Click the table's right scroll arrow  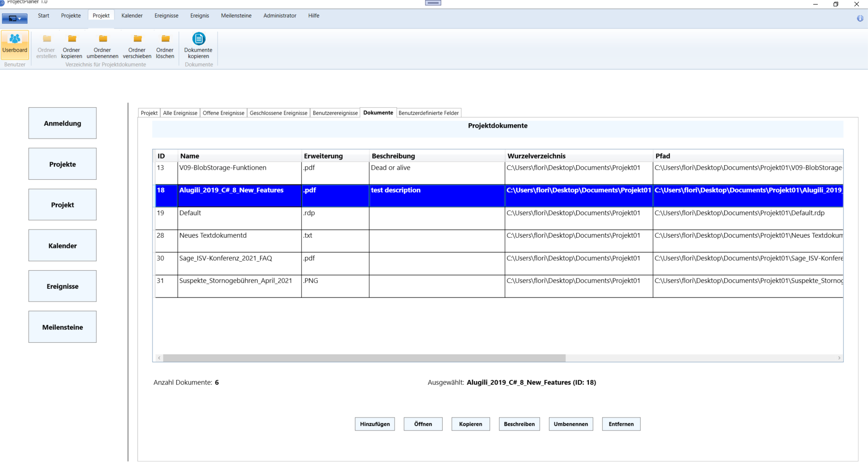click(839, 358)
